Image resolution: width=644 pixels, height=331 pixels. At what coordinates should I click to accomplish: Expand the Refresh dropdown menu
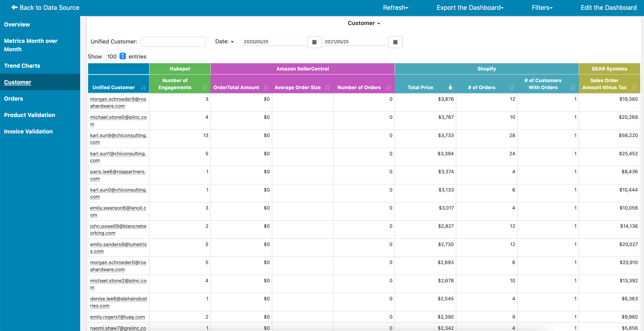click(396, 8)
